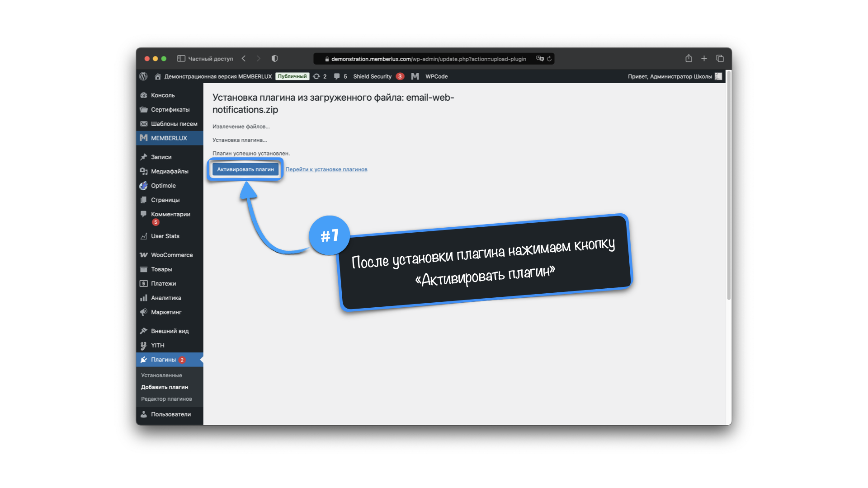Screen dimensions: 868x488
Task: Click the updates icon in admin bar
Action: click(317, 76)
